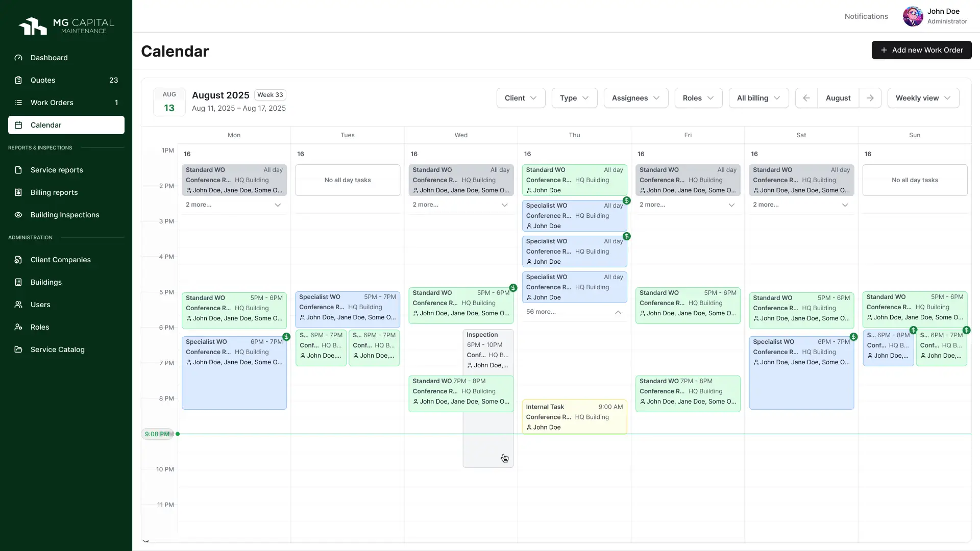Click Add new Work Order button
Image resolution: width=980 pixels, height=551 pixels.
[x=921, y=50]
